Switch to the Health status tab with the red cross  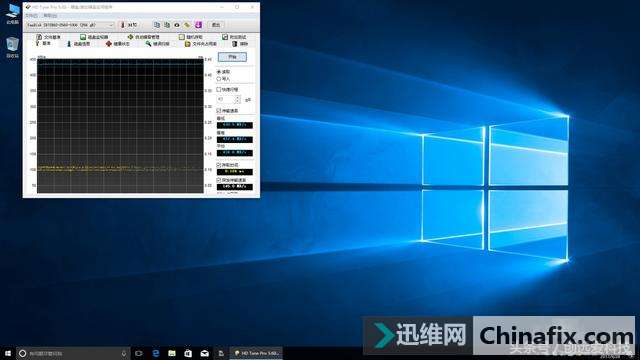[118, 44]
